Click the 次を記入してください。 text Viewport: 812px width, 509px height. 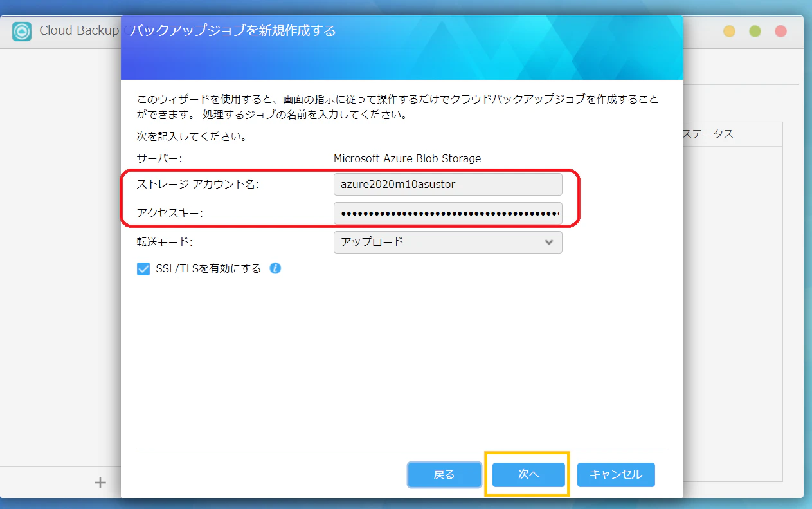tap(192, 137)
